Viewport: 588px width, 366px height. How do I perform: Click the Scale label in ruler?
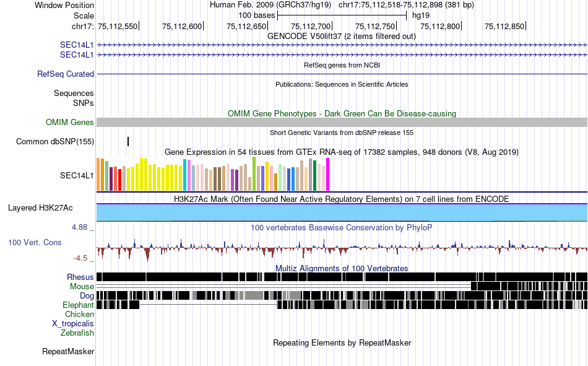pos(84,15)
